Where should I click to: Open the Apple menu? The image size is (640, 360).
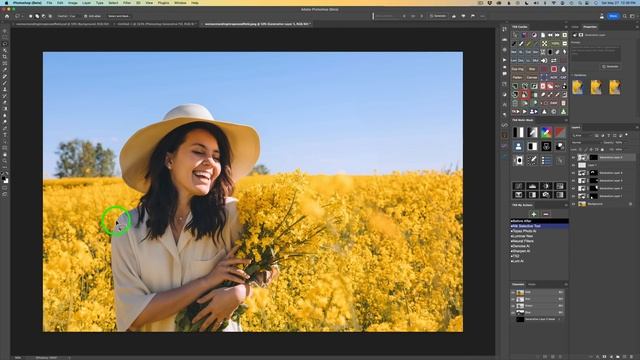pyautogui.click(x=6, y=2)
